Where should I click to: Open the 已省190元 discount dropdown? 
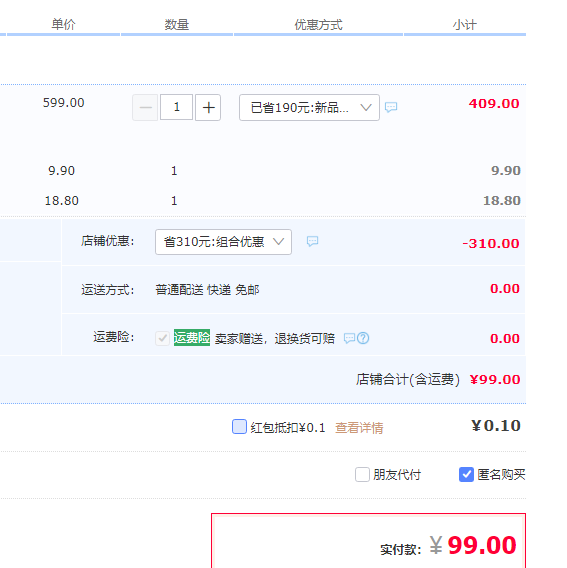point(309,108)
